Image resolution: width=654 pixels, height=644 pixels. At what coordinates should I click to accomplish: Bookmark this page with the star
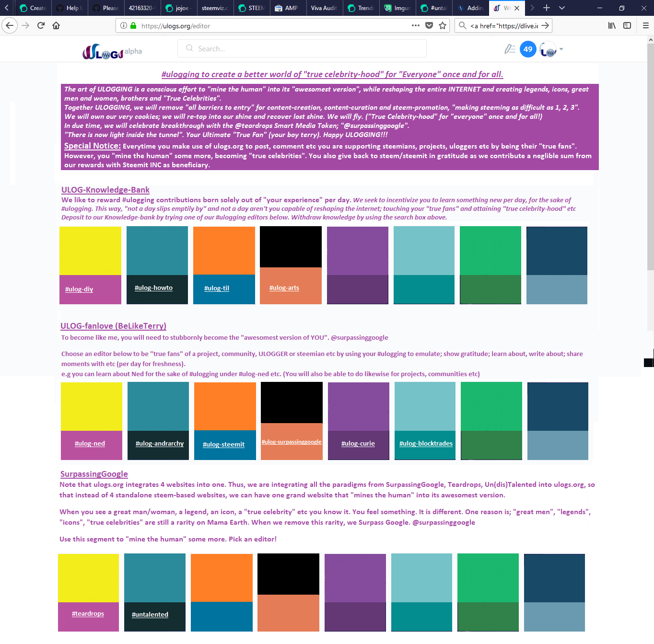tap(443, 25)
